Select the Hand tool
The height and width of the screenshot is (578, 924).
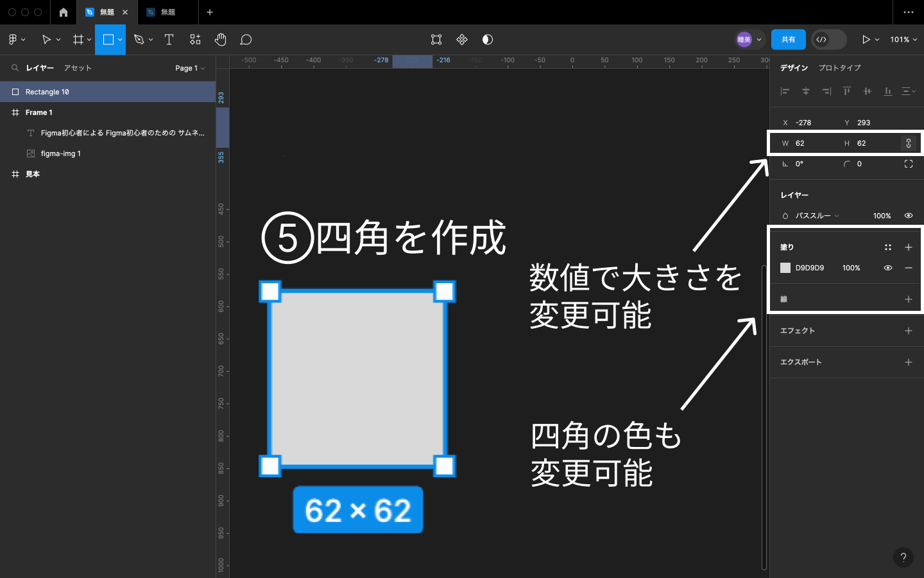pos(220,40)
